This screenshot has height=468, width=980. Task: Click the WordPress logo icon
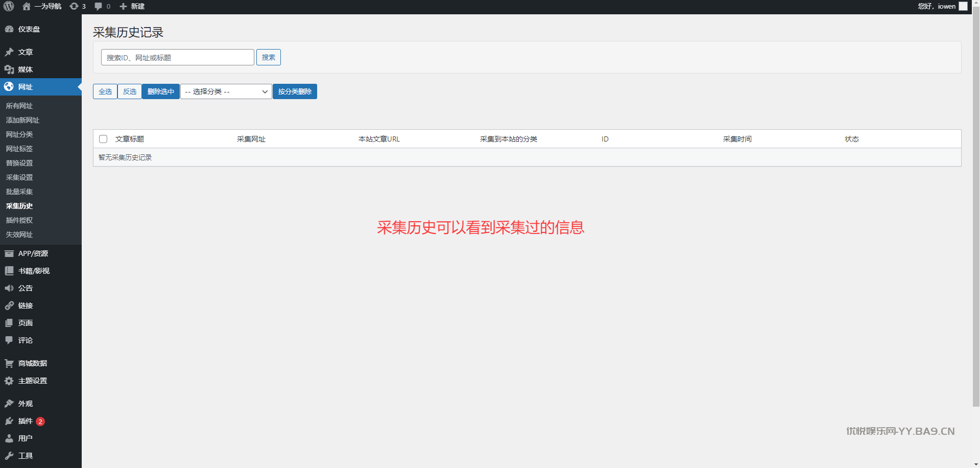(x=9, y=6)
